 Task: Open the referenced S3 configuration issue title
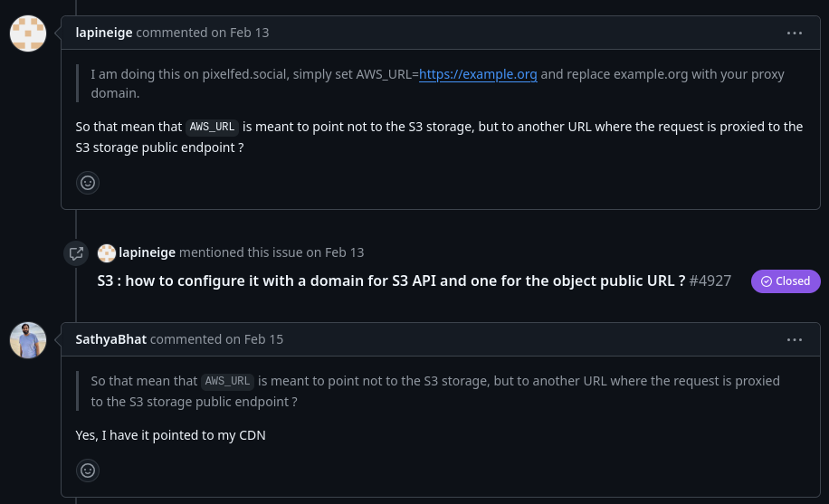click(391, 281)
